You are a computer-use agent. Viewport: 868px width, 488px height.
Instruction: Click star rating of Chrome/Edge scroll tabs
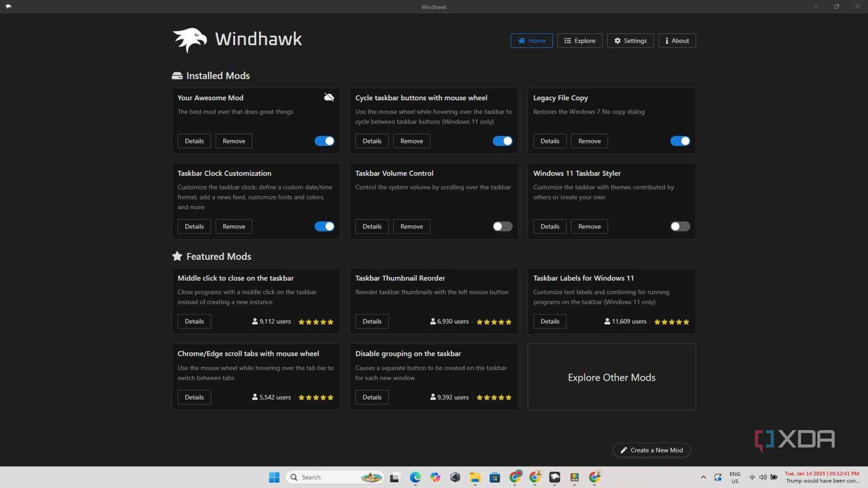tap(316, 398)
